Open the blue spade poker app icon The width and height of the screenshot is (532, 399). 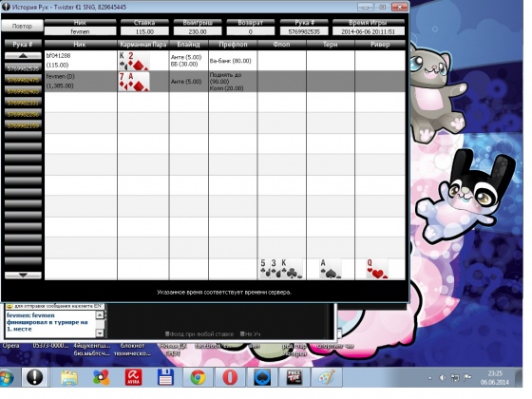click(262, 377)
